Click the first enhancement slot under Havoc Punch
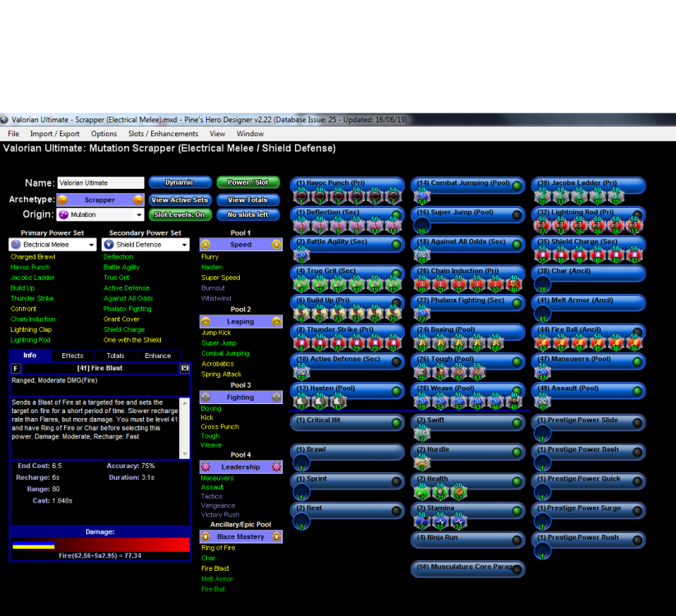The image size is (676, 616). 301,196
